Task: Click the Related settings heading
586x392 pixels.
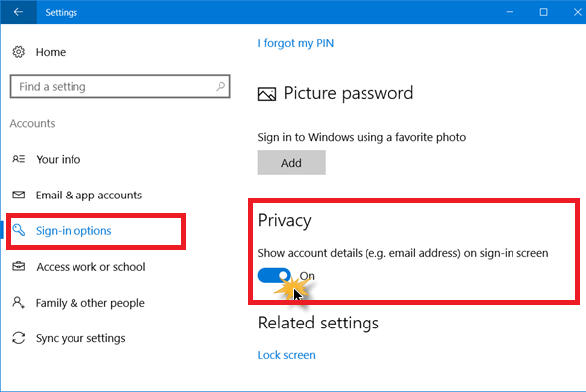Action: click(319, 323)
